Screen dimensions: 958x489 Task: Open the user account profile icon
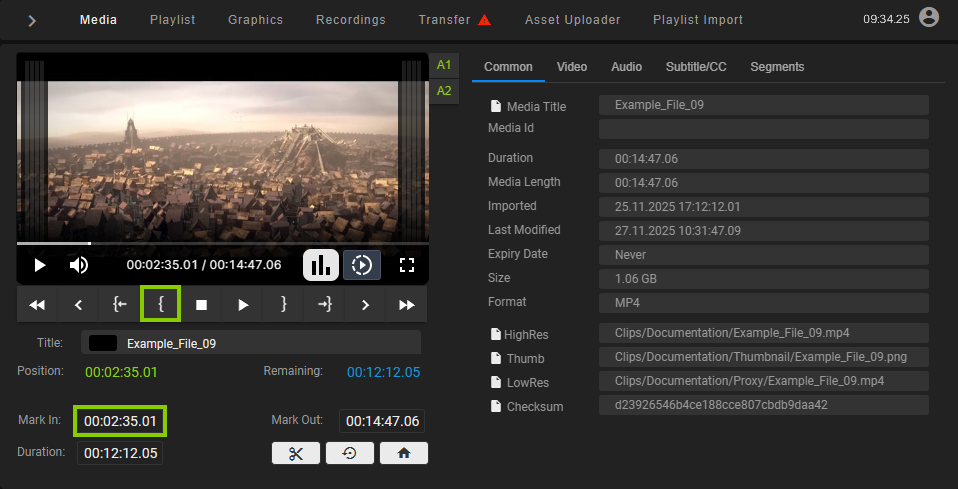929,18
